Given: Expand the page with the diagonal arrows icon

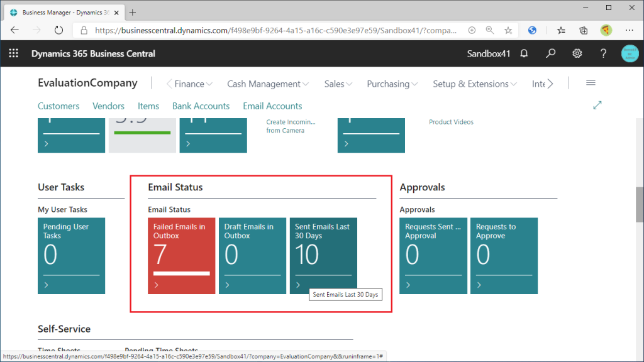Looking at the screenshot, I should [x=597, y=106].
